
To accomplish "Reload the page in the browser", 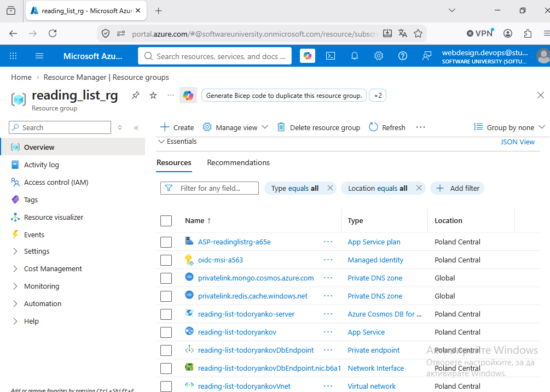I will pyautogui.click(x=53, y=34).
